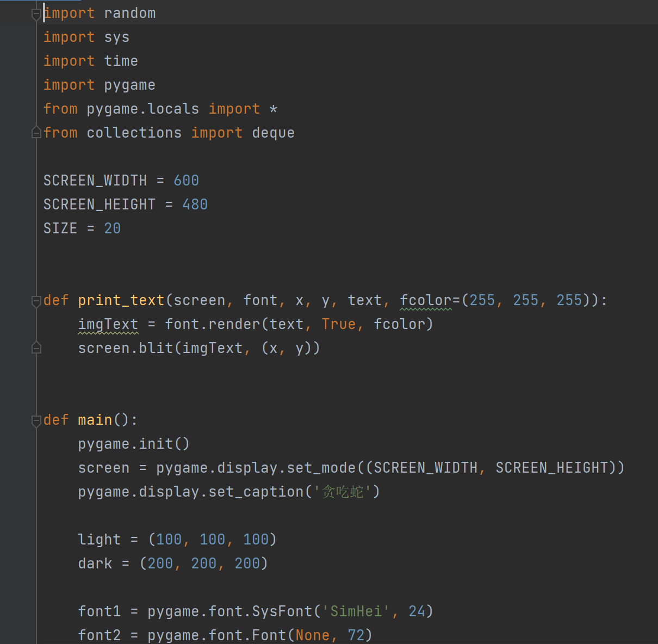The width and height of the screenshot is (658, 644).
Task: Click the set_caption string literal
Action: click(343, 492)
